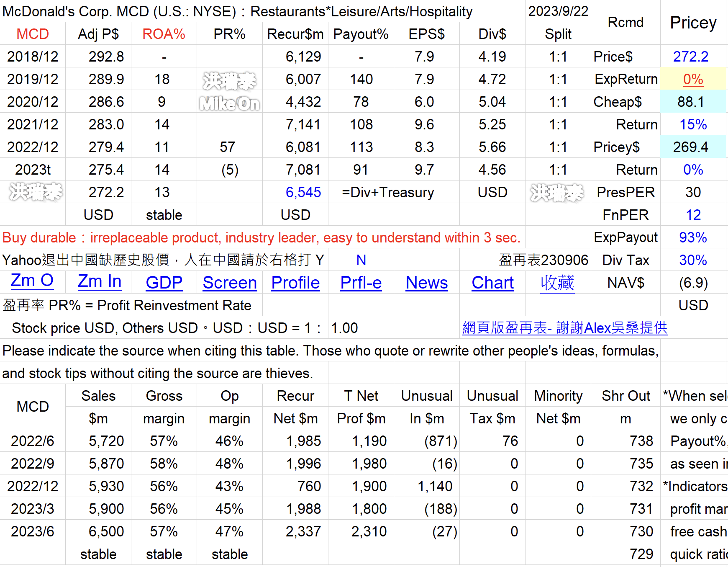Click the Div$ column header
The image size is (728, 567).
click(492, 34)
